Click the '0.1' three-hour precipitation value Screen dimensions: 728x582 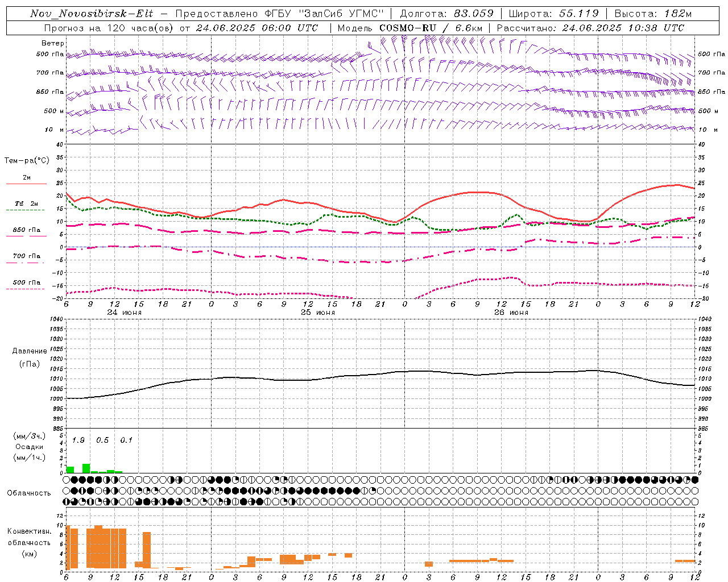coord(126,440)
